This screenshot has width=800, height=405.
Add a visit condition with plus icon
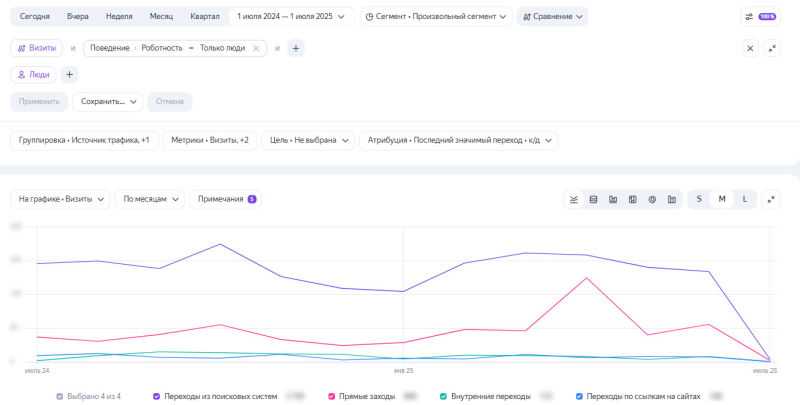pyautogui.click(x=296, y=48)
